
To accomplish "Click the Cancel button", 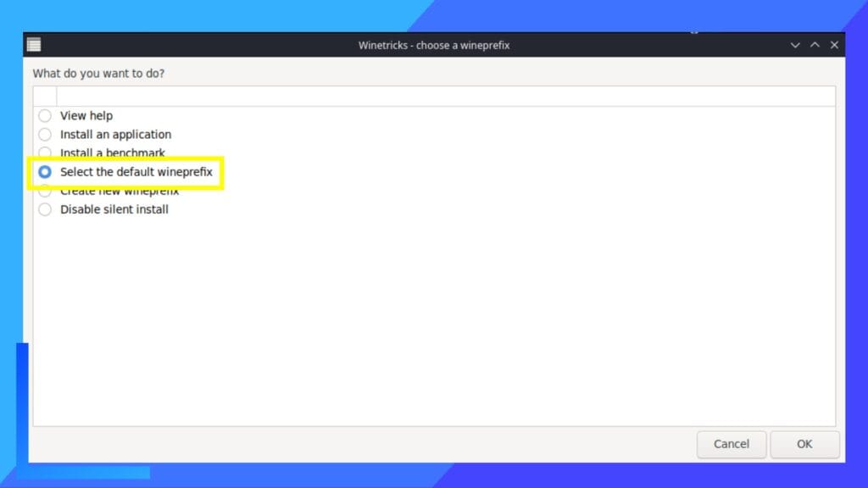I will pos(732,444).
